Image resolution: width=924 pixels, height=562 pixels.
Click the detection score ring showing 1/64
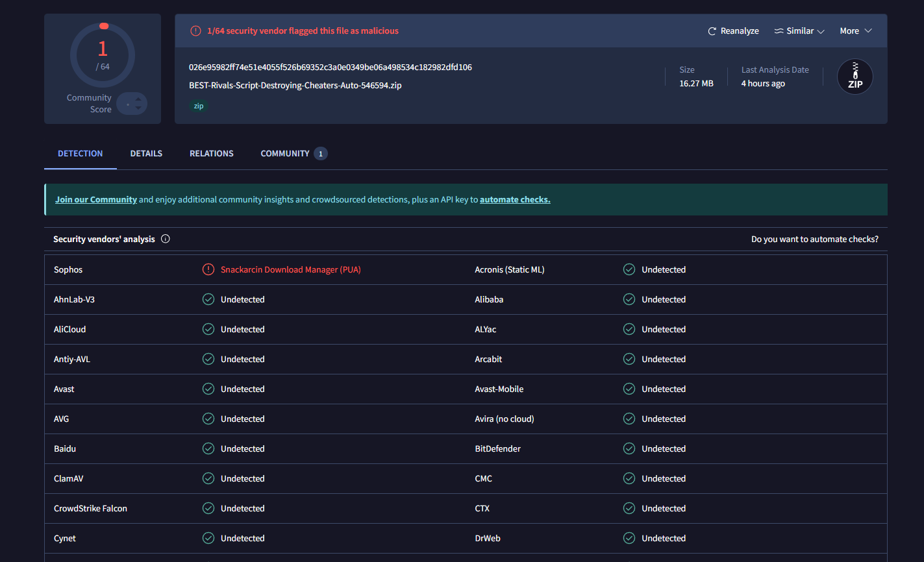coord(103,56)
